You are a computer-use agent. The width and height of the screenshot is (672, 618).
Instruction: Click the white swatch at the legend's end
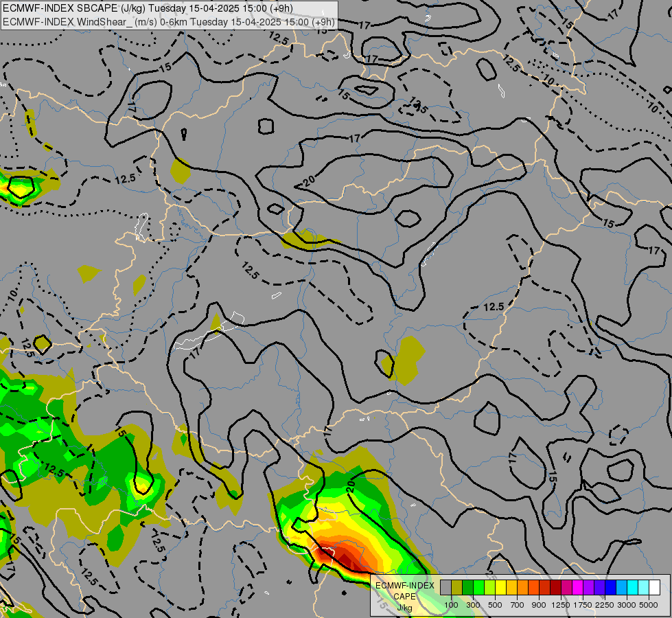click(654, 587)
